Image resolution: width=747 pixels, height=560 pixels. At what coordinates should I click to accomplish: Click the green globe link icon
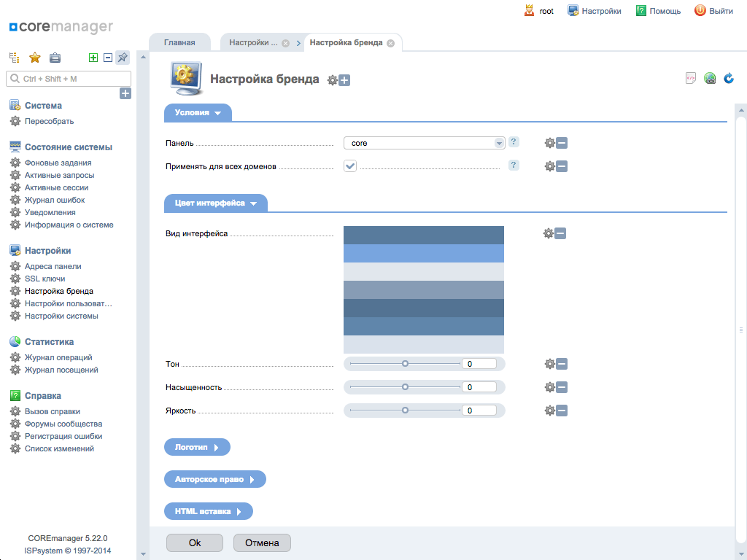click(709, 79)
